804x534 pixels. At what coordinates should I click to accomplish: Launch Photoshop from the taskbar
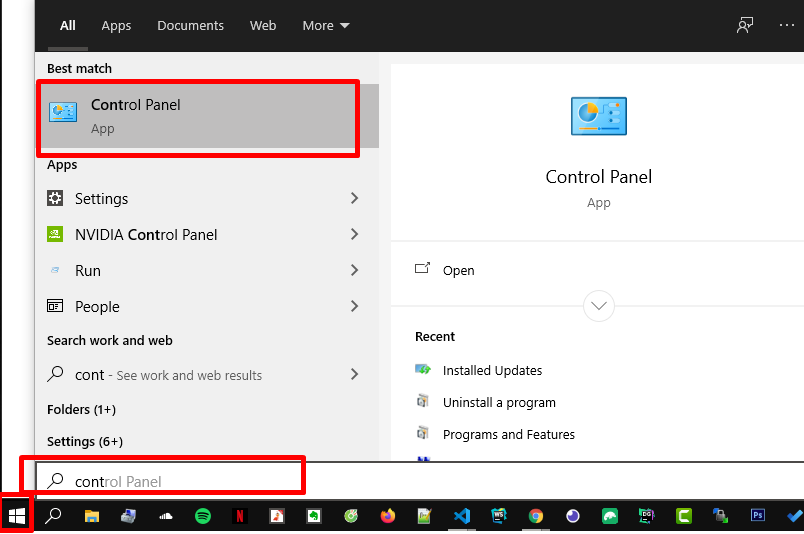click(x=758, y=515)
